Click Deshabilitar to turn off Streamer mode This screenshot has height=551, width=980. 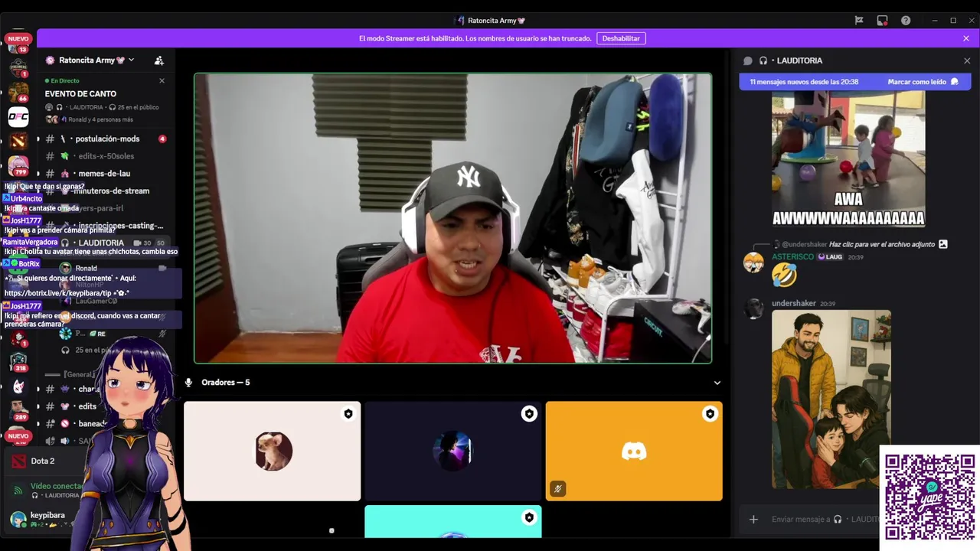621,38
